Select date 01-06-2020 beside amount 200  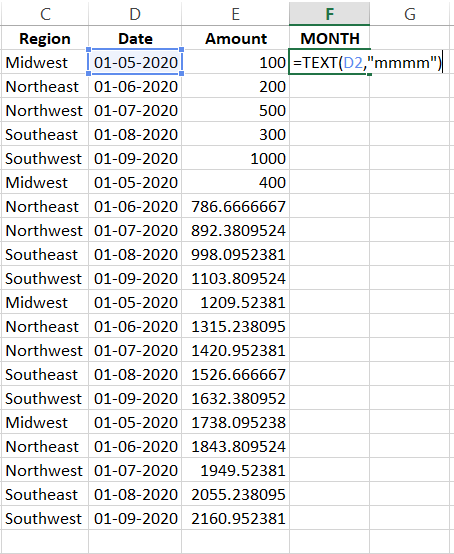(135, 86)
